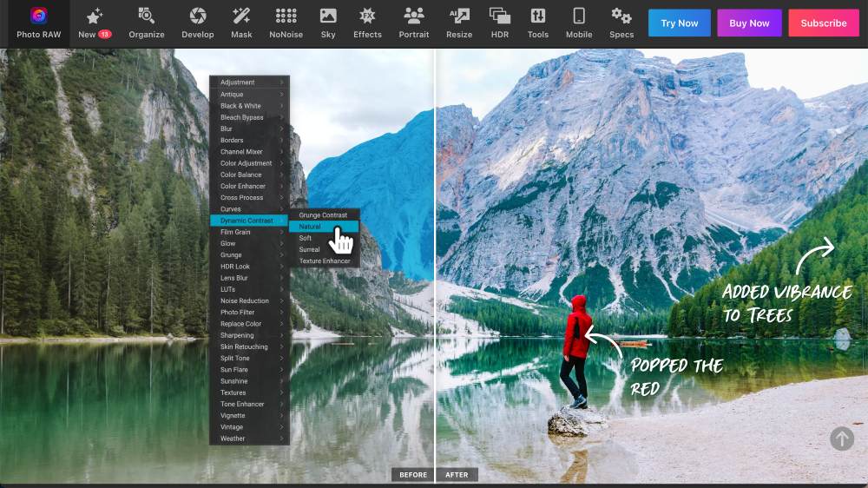
Task: Switch to the BEFORE view
Action: coord(413,475)
